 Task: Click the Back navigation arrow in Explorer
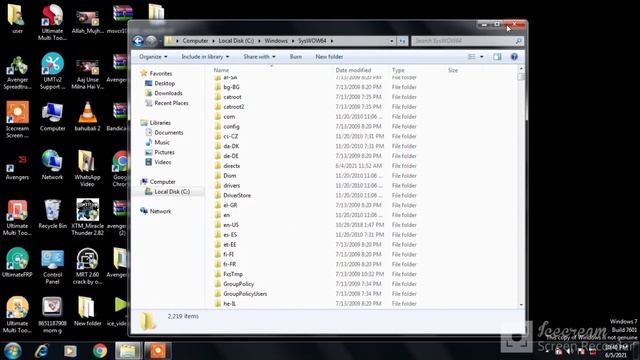138,41
